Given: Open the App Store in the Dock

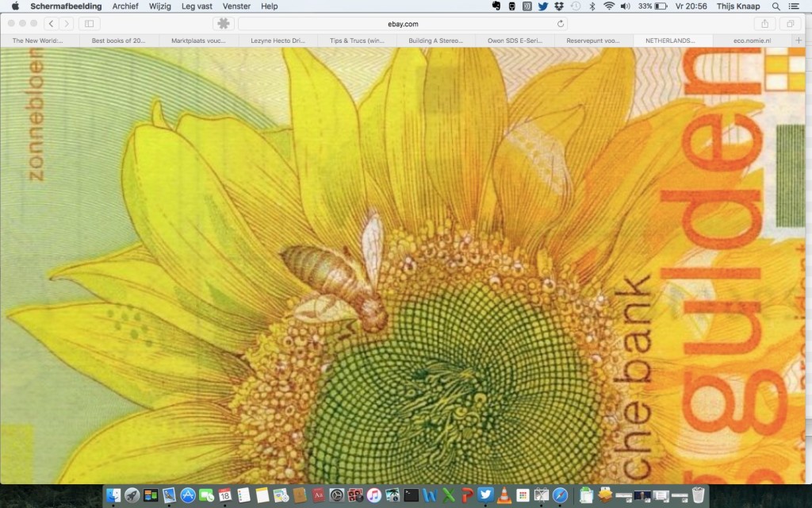Looking at the screenshot, I should 187,495.
